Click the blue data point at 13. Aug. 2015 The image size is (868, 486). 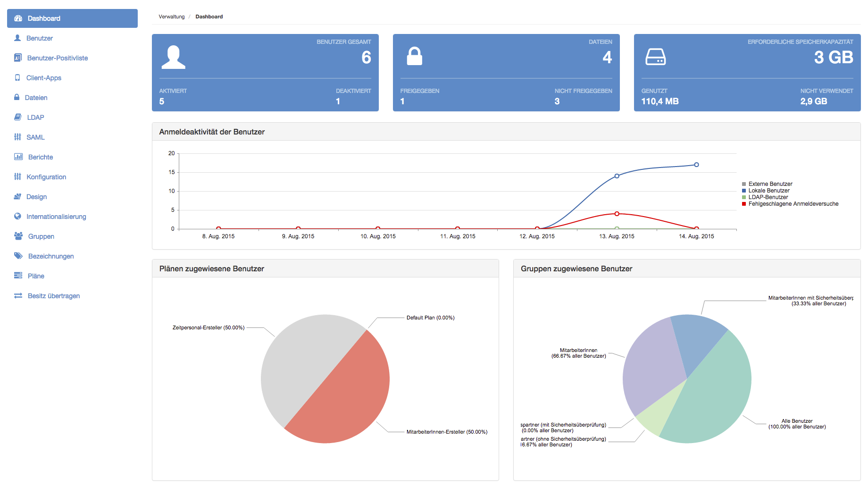[x=617, y=176]
